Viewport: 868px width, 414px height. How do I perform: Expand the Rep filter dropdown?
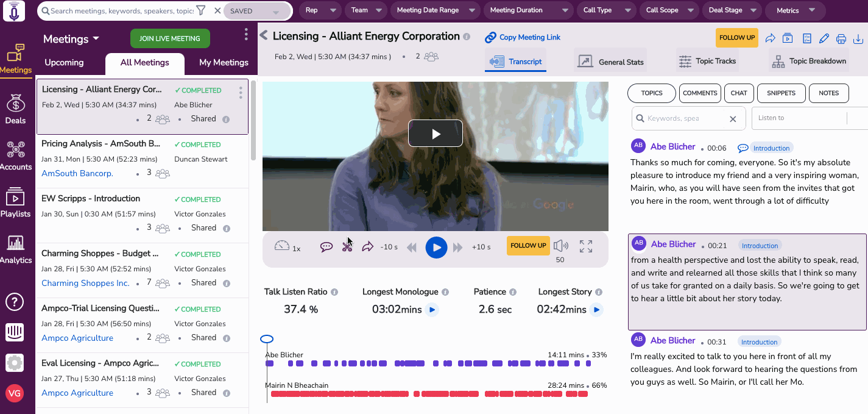pyautogui.click(x=321, y=10)
